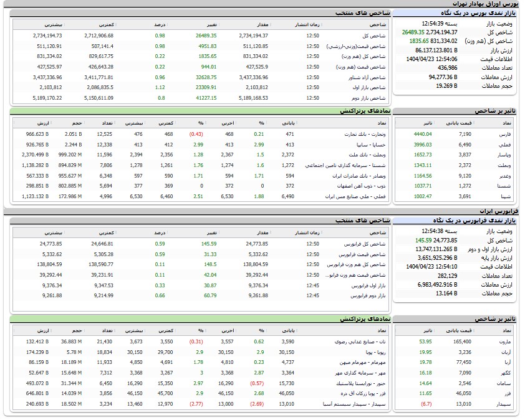This screenshot has width=525, height=420.
Task: Open "فزر - پویا زرکان آق دره" symbol
Action: pos(364,394)
